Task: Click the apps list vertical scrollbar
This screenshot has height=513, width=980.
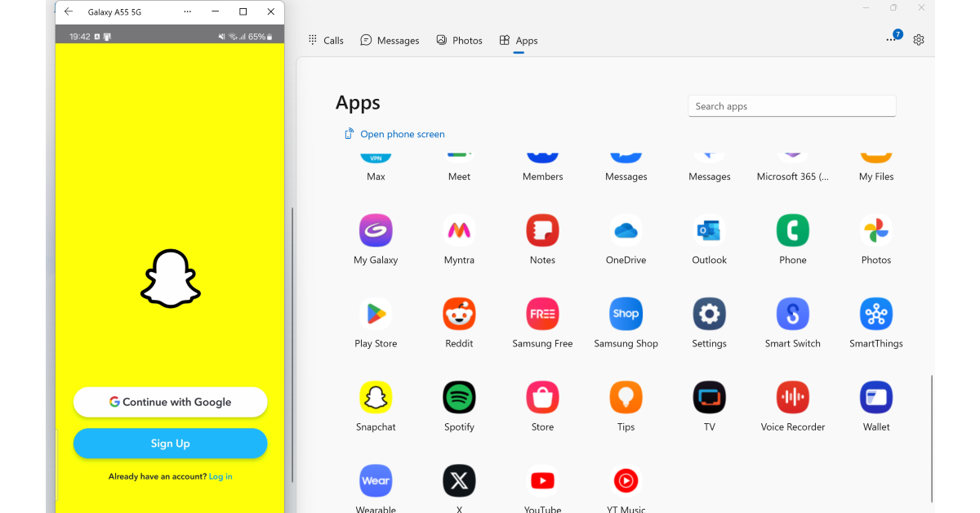Action: pos(932,439)
